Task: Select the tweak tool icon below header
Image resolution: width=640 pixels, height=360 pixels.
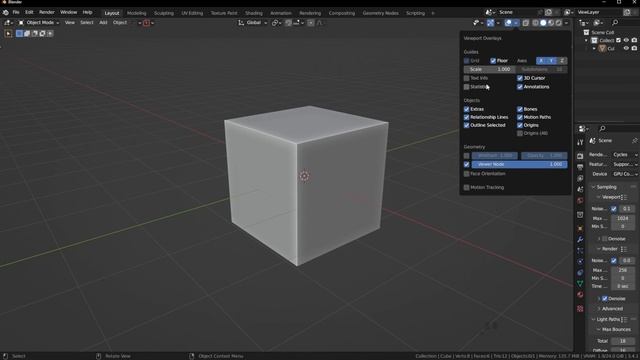Action: [x=8, y=33]
